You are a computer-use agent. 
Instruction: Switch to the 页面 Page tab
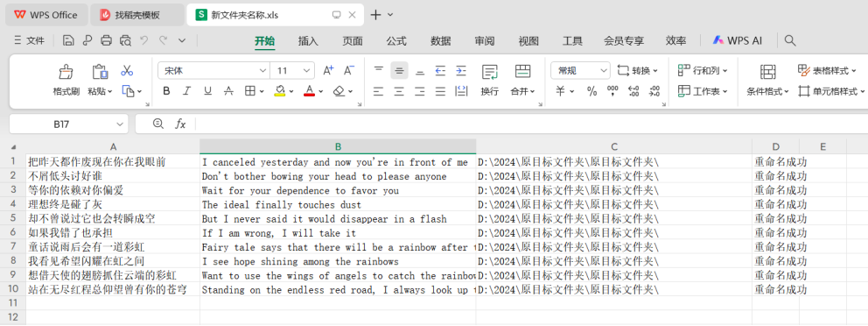tap(353, 40)
